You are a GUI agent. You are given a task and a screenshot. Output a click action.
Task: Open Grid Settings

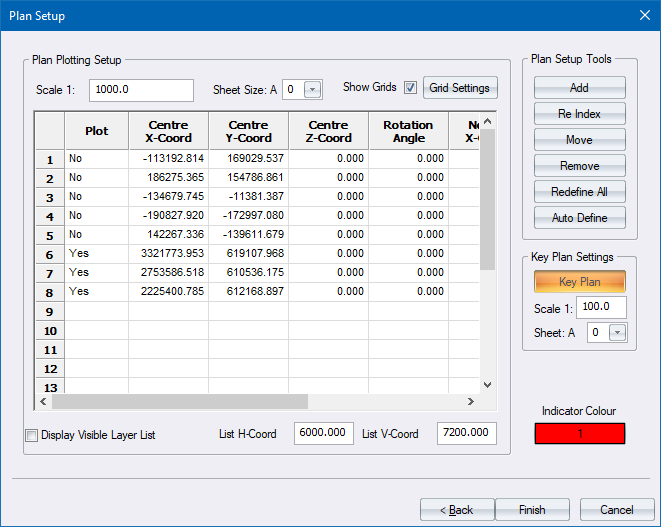point(459,88)
